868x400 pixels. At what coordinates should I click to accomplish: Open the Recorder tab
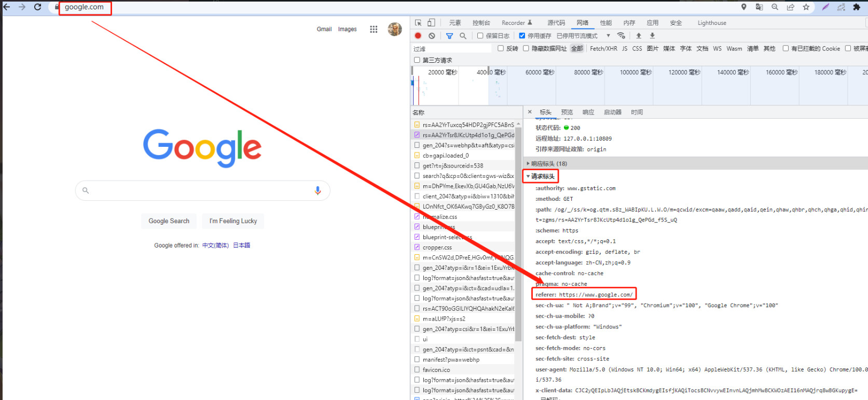[x=517, y=23]
